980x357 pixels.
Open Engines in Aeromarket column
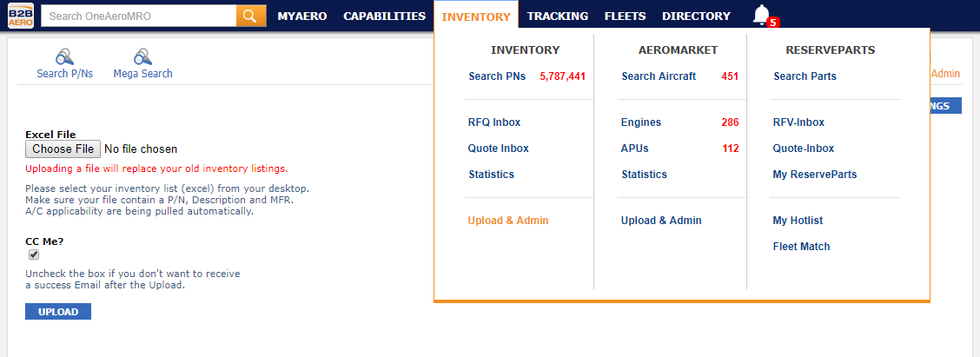click(x=641, y=122)
